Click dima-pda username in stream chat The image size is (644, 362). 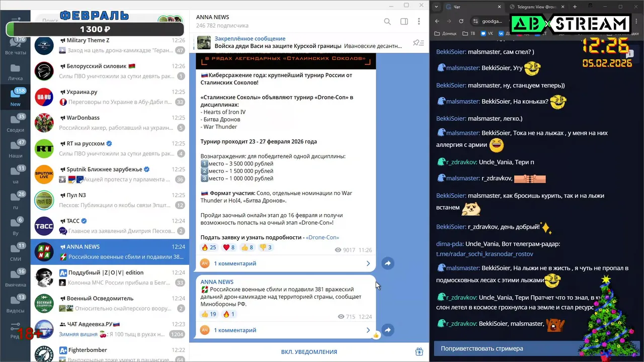pos(449,244)
